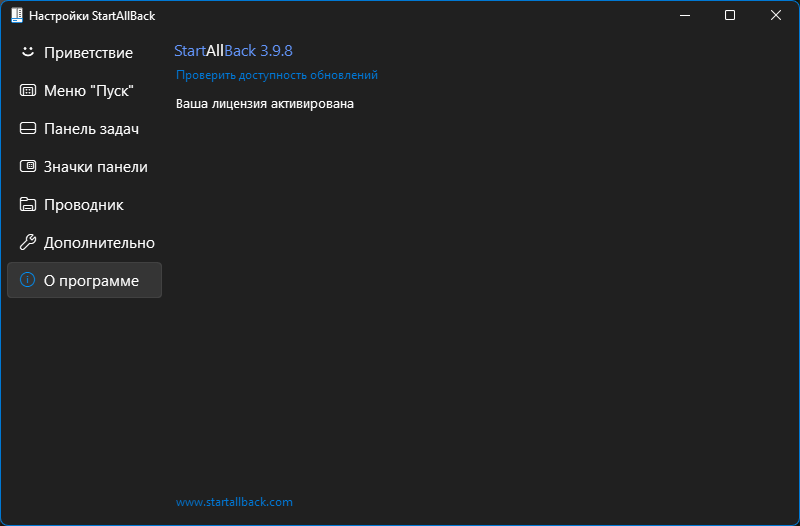The width and height of the screenshot is (800, 526).
Task: Click the smiley icon beside Приветствие
Action: pyautogui.click(x=28, y=52)
